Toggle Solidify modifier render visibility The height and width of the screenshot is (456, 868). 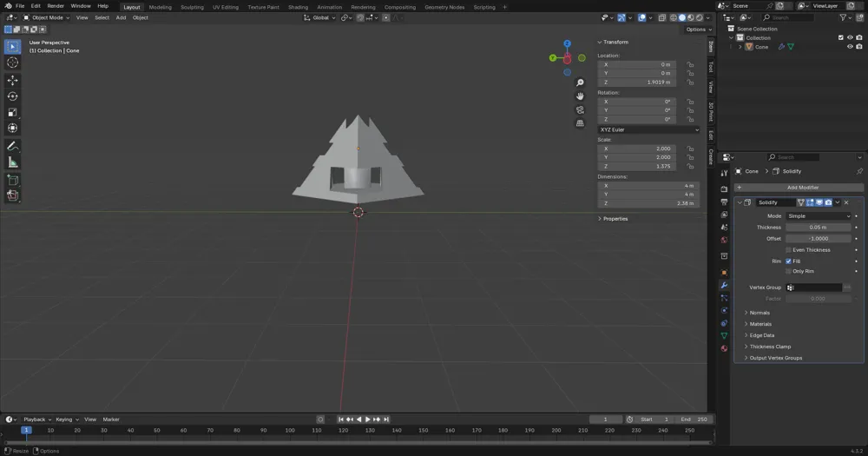[829, 202]
